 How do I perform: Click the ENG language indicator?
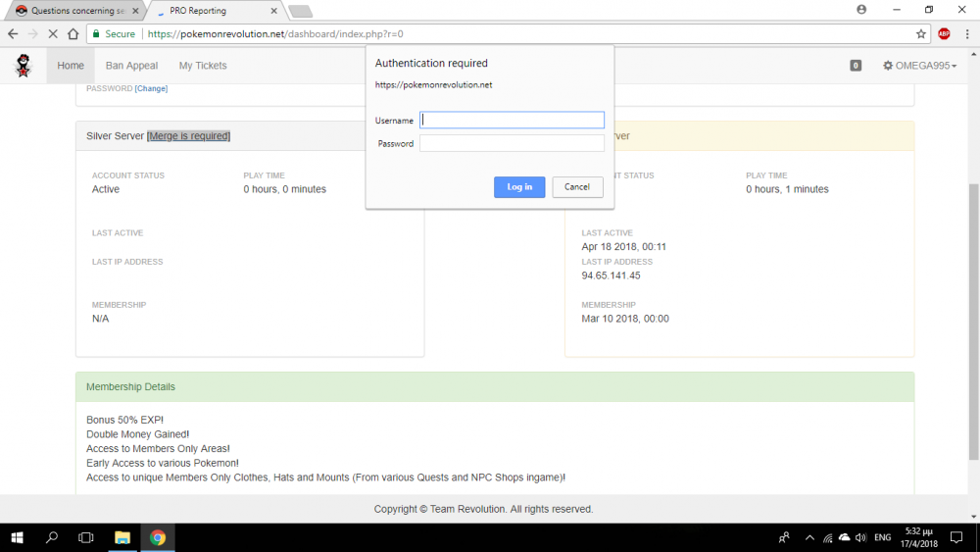883,537
